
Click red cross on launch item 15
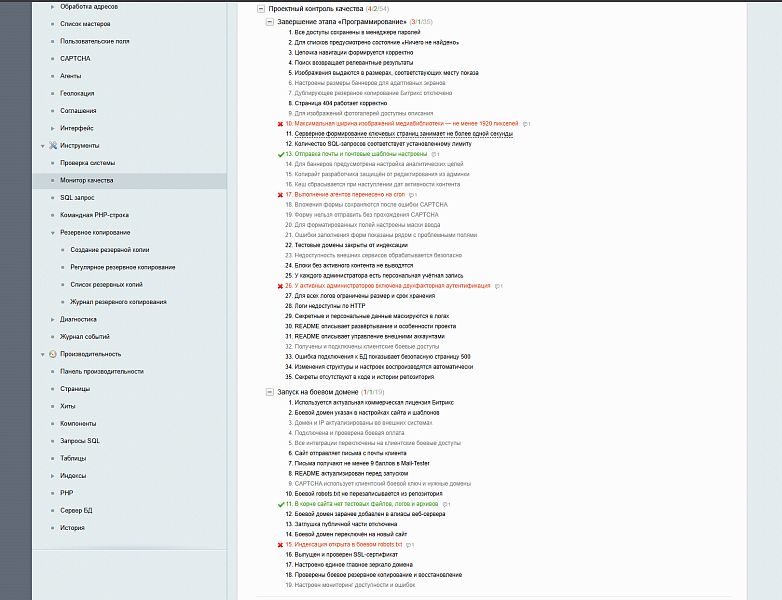(x=280, y=545)
